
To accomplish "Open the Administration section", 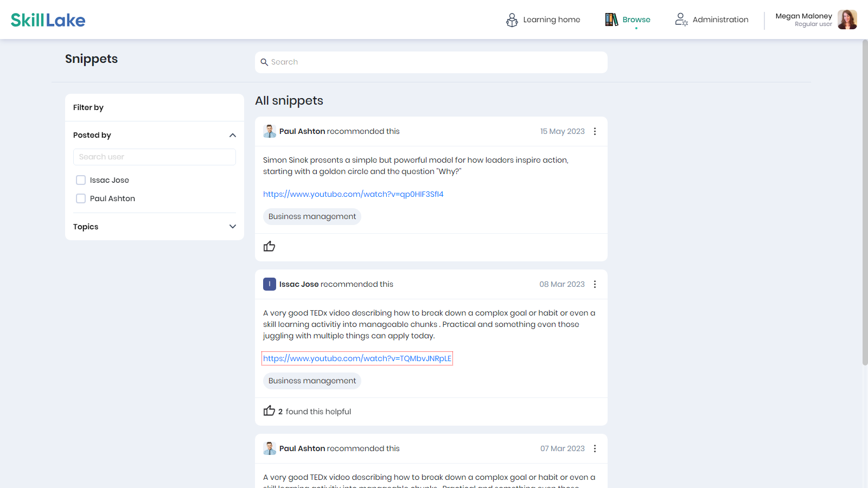I will (712, 20).
